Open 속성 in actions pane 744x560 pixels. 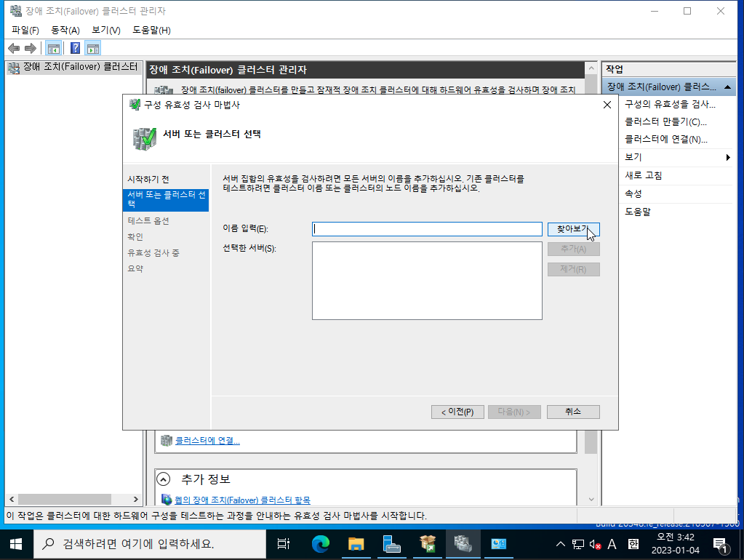633,193
